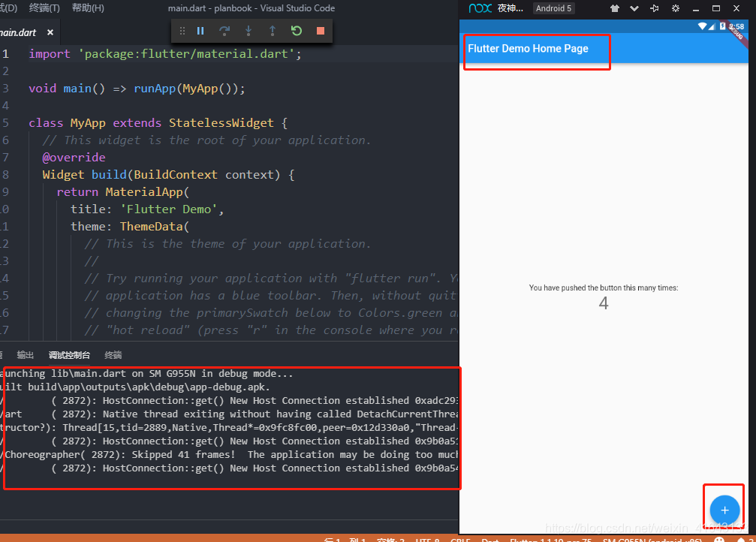Click 'You have pushed the button' text
The width and height of the screenshot is (756, 542).
pyautogui.click(x=603, y=288)
